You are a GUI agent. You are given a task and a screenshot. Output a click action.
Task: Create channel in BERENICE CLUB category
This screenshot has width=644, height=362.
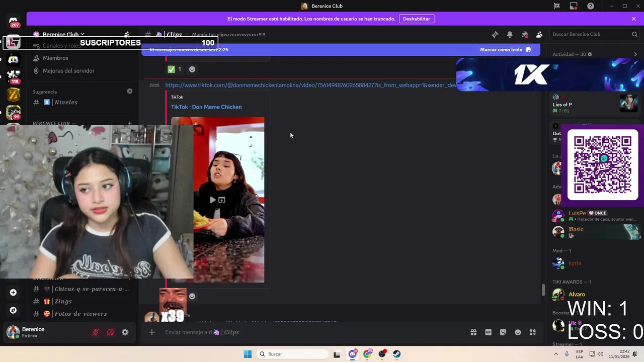click(129, 123)
